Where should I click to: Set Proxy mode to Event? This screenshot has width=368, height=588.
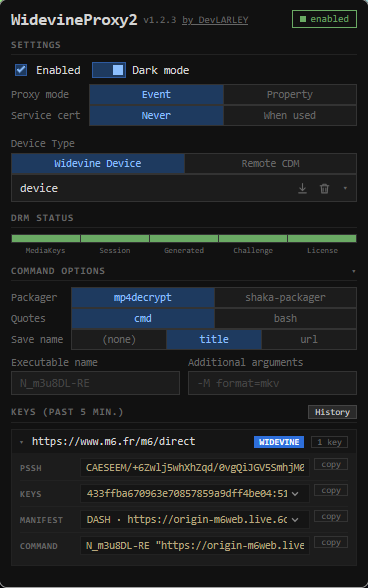click(x=156, y=94)
